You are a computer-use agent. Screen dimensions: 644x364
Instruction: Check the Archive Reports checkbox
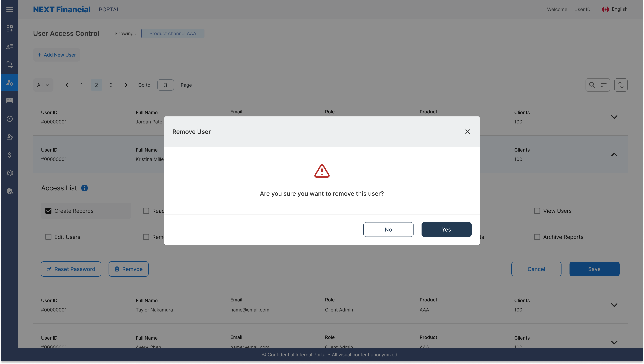(x=537, y=237)
